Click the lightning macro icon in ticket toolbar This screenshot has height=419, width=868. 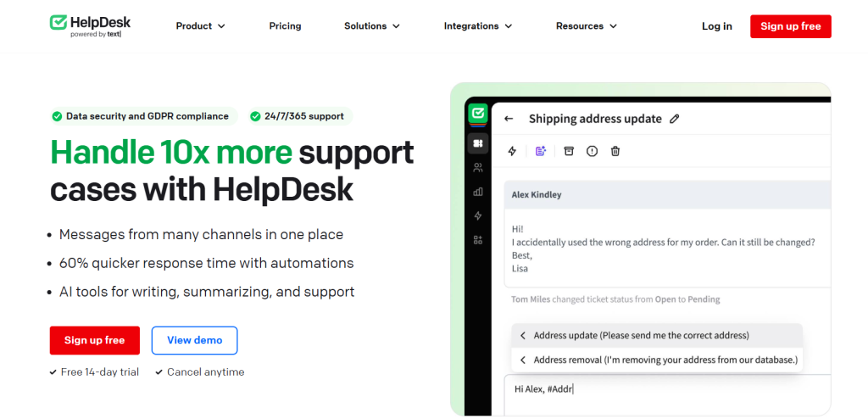[512, 151]
